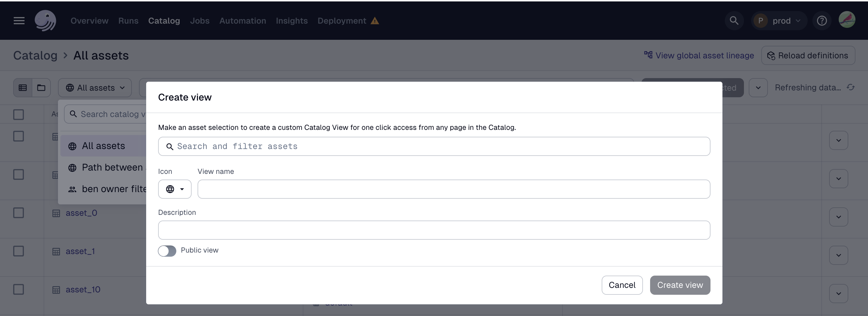The image size is (868, 316).
Task: Expand the row chevron next to asset_1
Action: tap(838, 255)
